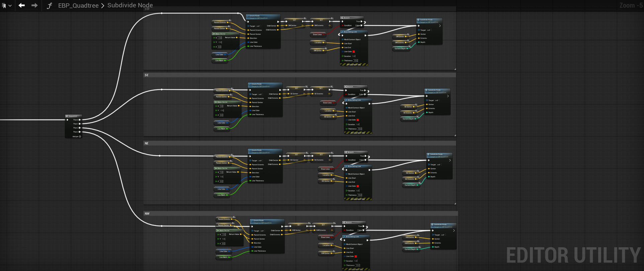Click SET SW Extents node
This screenshot has width=644, height=271.
coord(321,23)
